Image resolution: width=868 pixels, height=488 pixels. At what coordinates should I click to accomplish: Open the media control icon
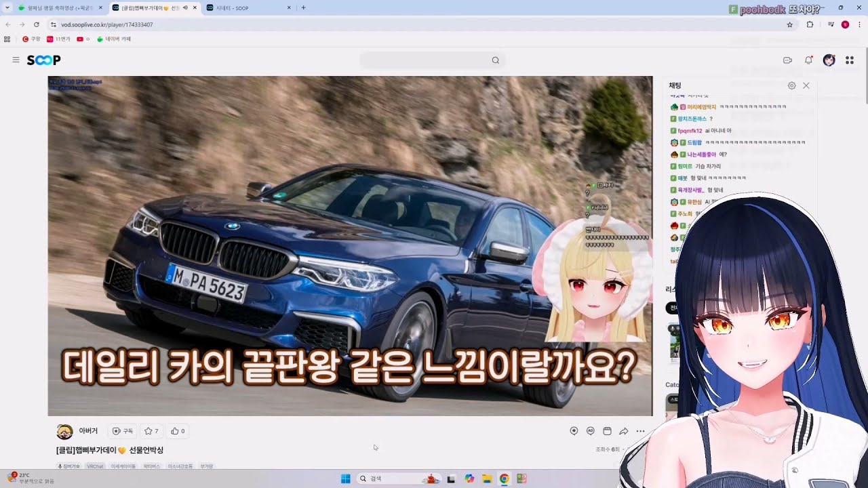[831, 24]
